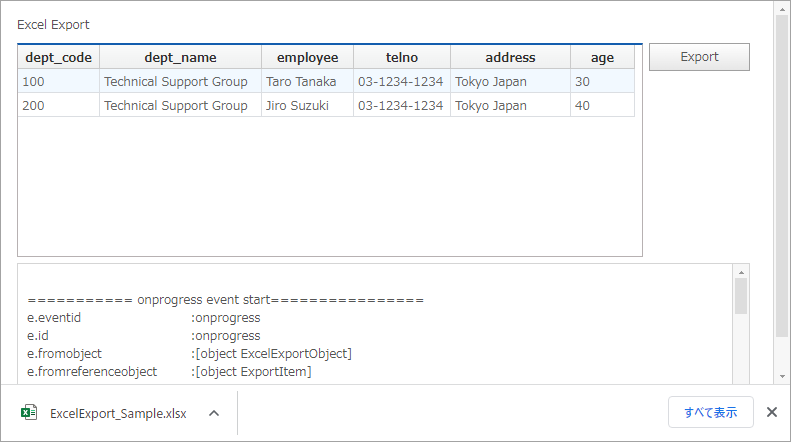Open the Excel file icon in downloads bar
791x442 pixels.
(x=30, y=413)
